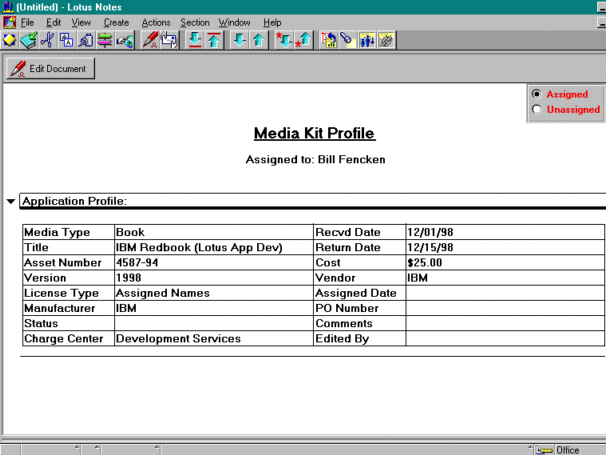Open second status bar popup arrow

97,448
